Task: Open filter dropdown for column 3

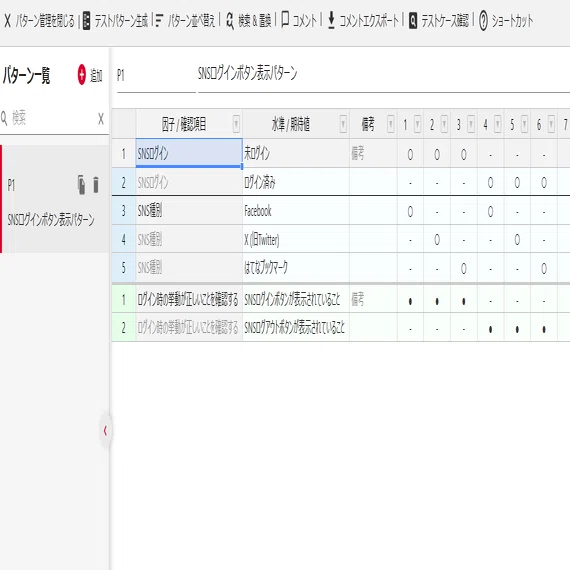Action: [x=471, y=124]
